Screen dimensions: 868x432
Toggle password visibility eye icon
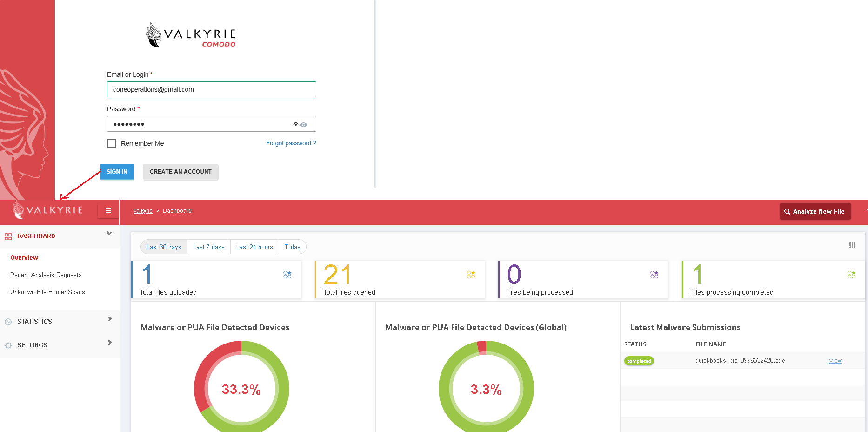tap(303, 124)
